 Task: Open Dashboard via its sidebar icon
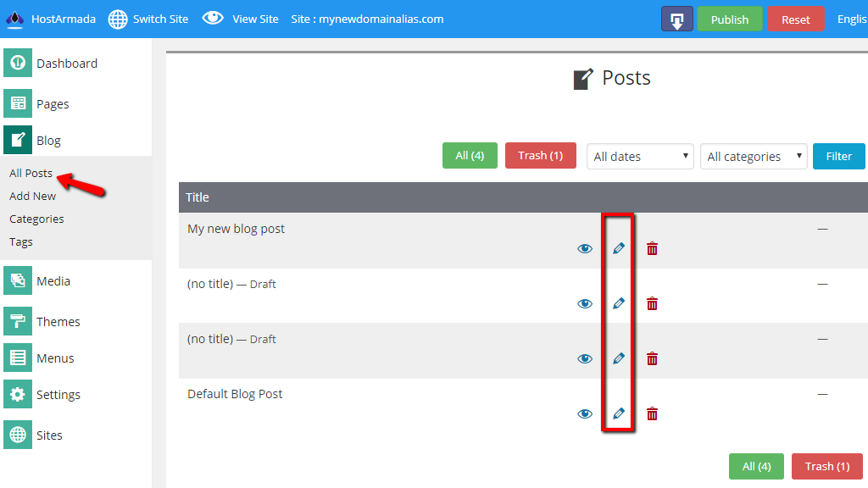click(x=18, y=63)
